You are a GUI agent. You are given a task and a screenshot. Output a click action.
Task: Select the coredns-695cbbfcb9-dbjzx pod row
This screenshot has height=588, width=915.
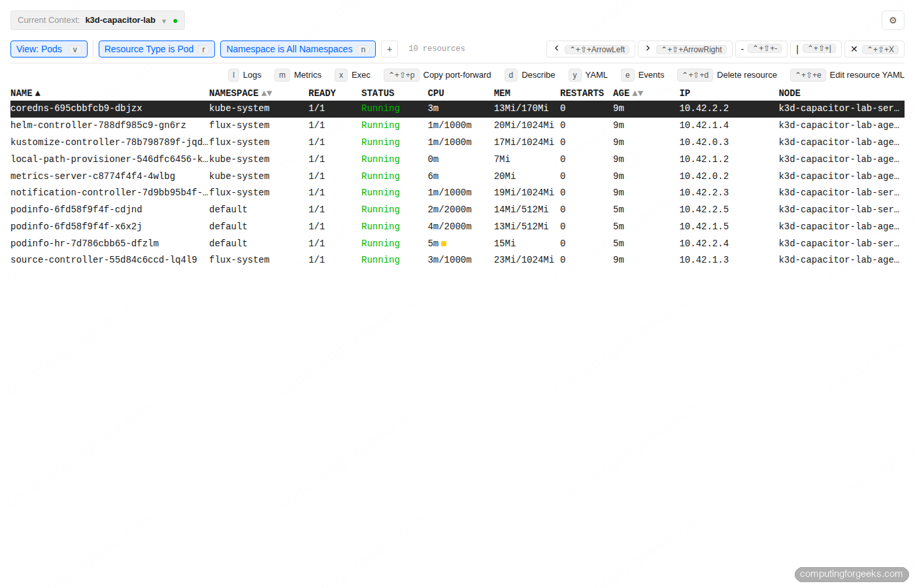click(457, 108)
